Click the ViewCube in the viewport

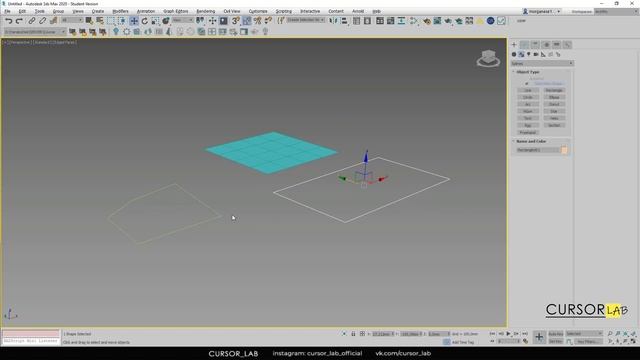[x=488, y=58]
